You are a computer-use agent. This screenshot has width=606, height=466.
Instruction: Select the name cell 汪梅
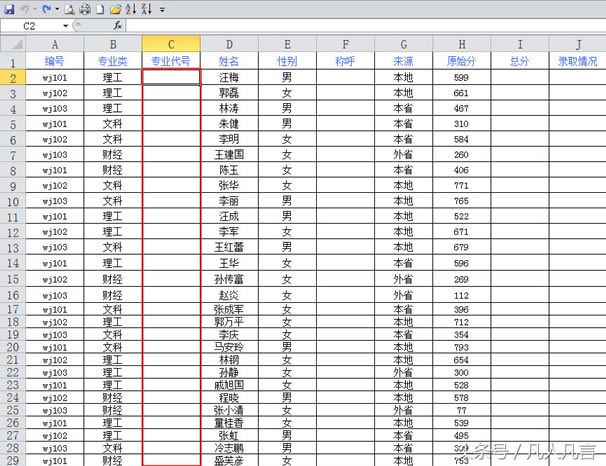[230, 78]
